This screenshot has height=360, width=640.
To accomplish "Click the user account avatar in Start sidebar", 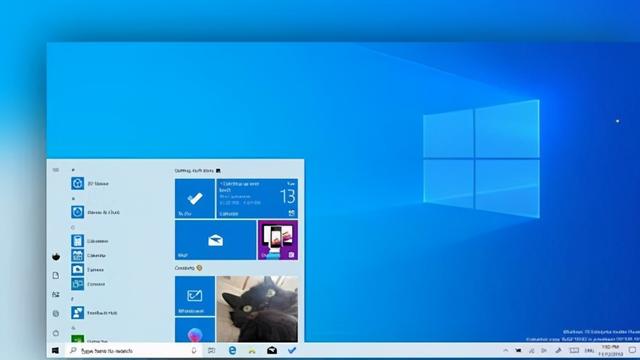I will tap(56, 256).
